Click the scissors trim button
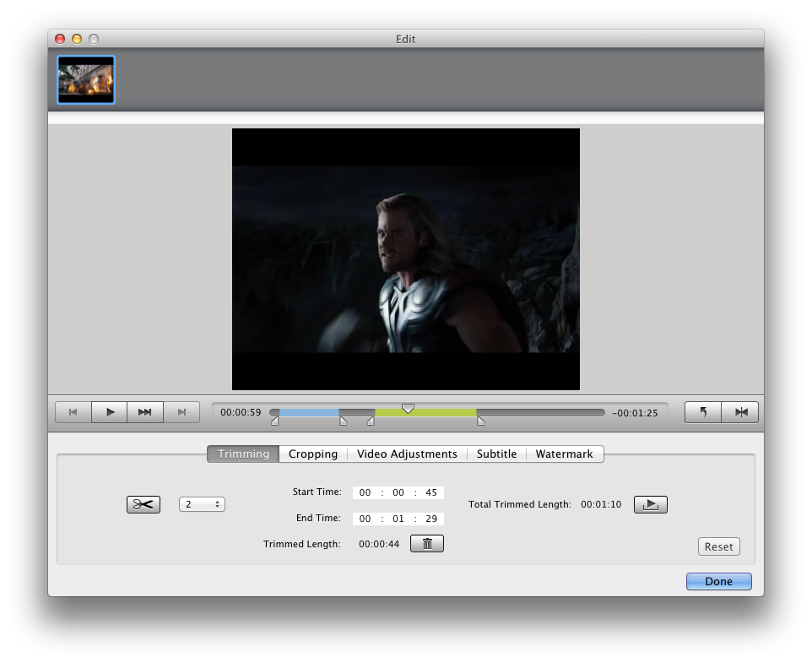The height and width of the screenshot is (663, 812). pyautogui.click(x=143, y=504)
